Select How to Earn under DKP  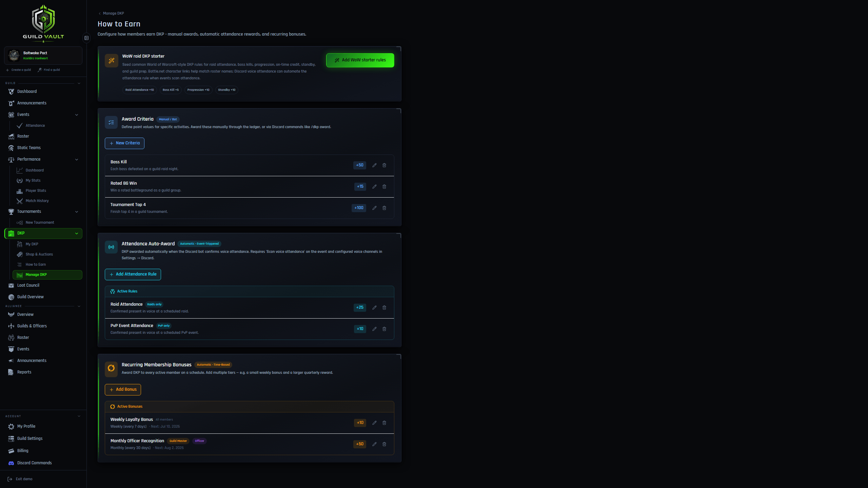point(47,265)
